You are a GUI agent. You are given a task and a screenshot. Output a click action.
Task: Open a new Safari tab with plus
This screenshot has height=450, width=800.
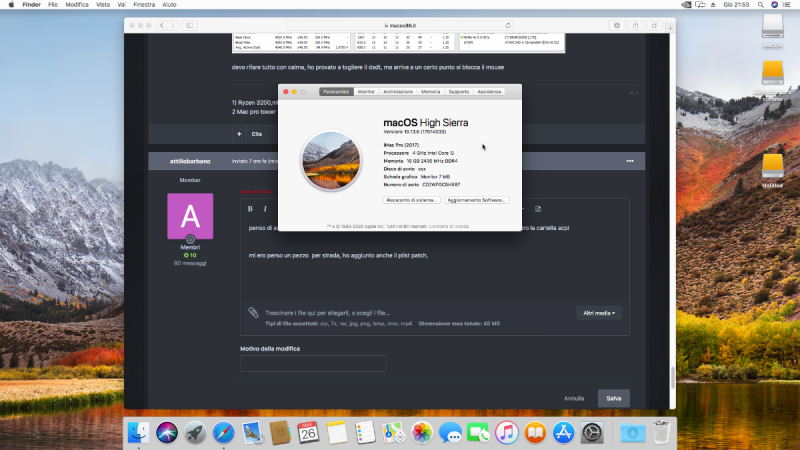(670, 28)
